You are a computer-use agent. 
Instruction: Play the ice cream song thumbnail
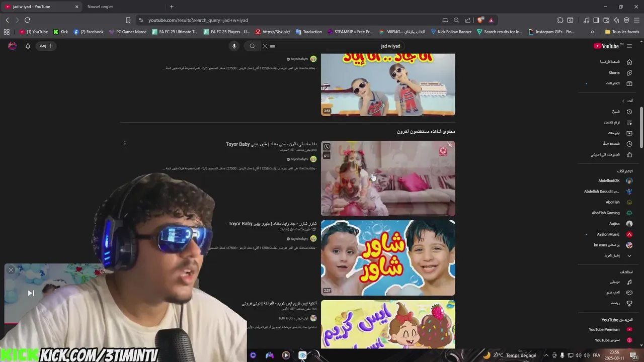388,324
